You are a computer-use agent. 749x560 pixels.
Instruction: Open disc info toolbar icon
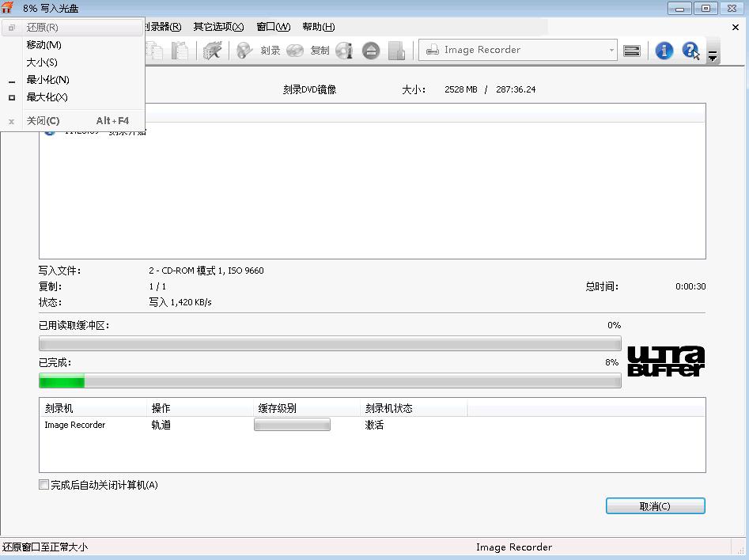click(x=344, y=51)
